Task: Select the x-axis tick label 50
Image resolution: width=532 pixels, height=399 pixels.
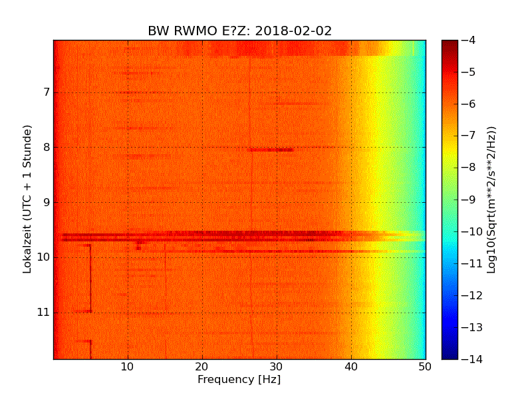Action: tap(425, 367)
